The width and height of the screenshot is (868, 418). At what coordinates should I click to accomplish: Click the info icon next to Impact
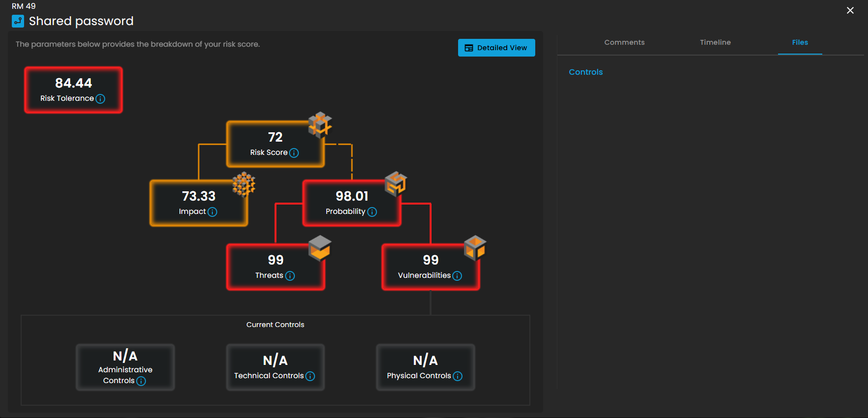pyautogui.click(x=212, y=212)
